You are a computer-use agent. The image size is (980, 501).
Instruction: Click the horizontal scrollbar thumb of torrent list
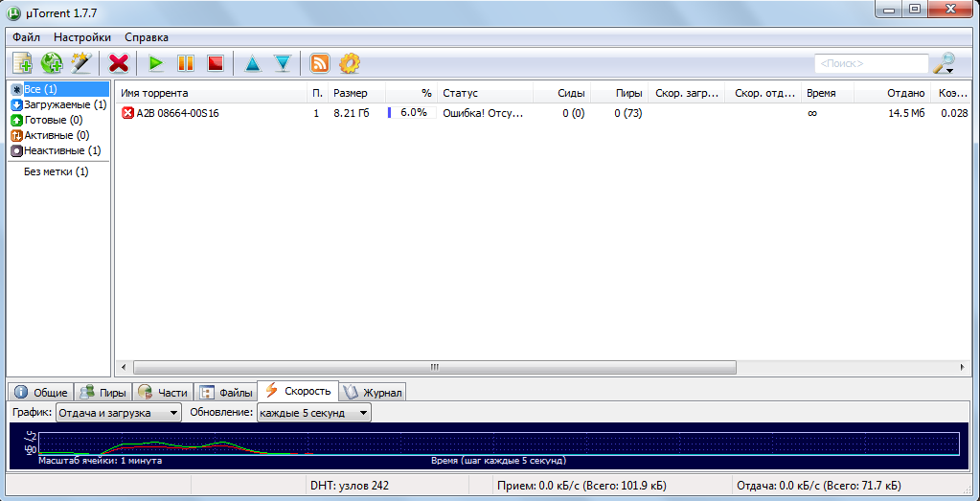434,367
